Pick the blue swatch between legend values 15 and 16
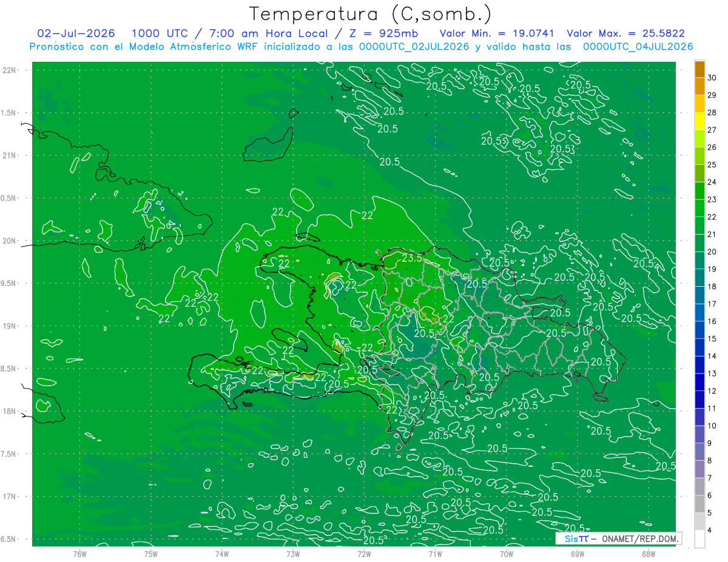The image size is (728, 562). [x=699, y=330]
